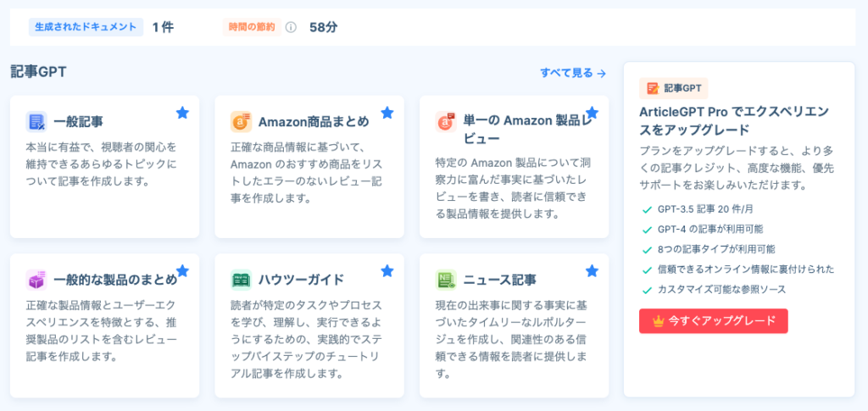
Task: Toggle the favorite star on ハウツーガイド card
Action: [387, 271]
